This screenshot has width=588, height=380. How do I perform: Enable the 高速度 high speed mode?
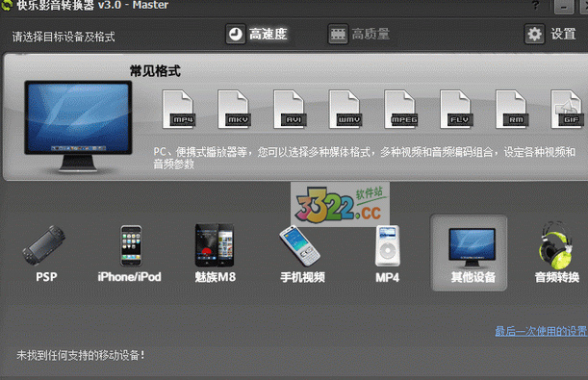tap(257, 35)
